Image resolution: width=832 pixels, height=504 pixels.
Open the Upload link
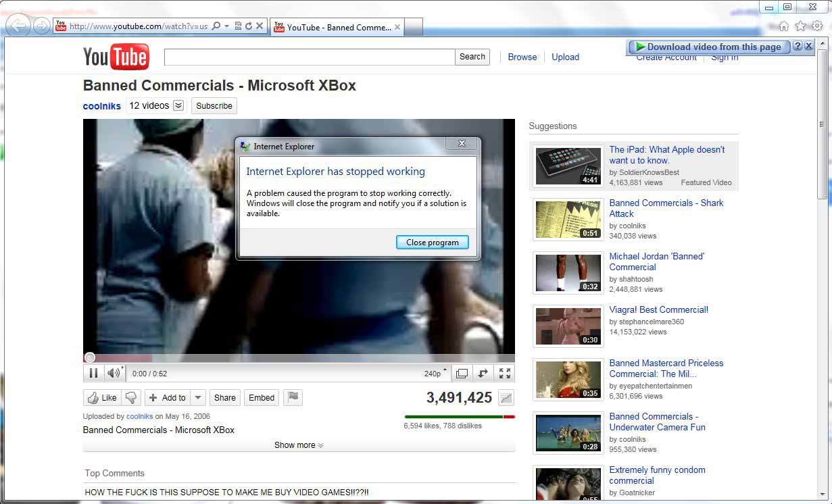[x=565, y=57]
